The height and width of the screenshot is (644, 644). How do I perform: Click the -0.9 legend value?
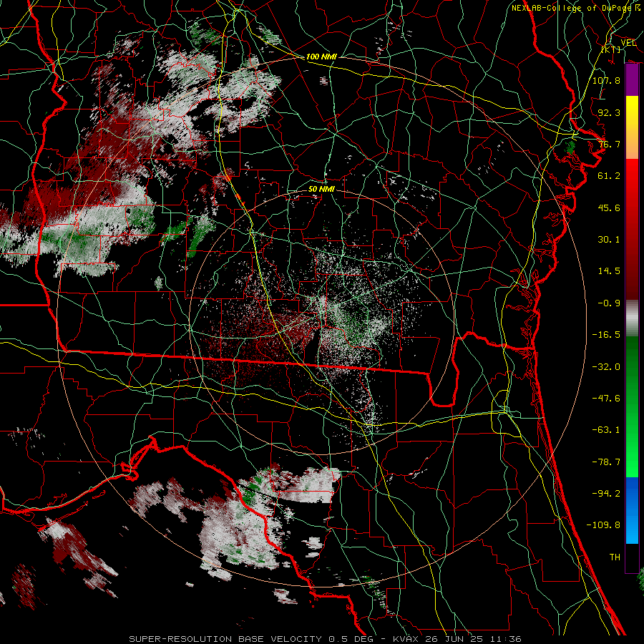(x=609, y=303)
